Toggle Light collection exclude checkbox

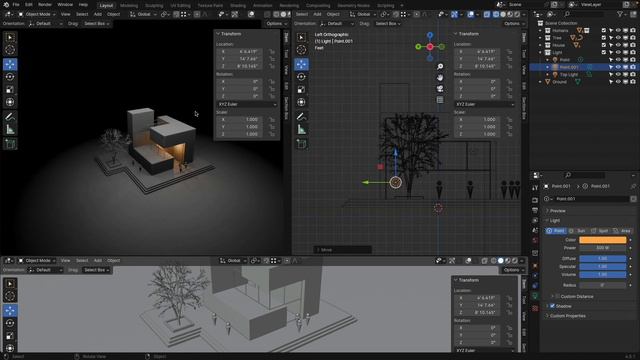604,52
